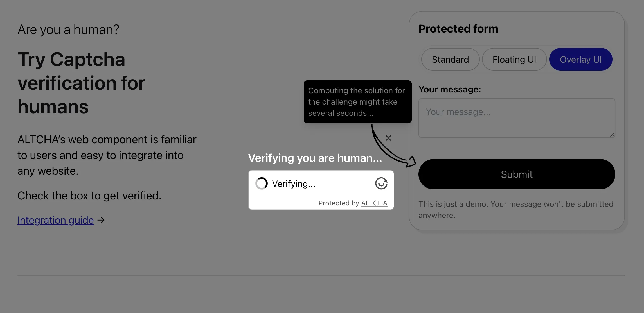This screenshot has width=644, height=313.
Task: Click the 'Verifying you are human...' title
Action: click(315, 158)
